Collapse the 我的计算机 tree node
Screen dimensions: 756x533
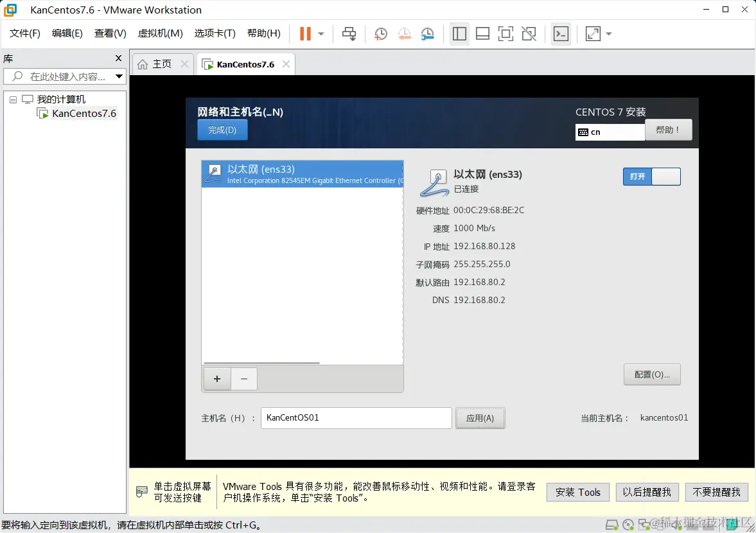(13, 99)
